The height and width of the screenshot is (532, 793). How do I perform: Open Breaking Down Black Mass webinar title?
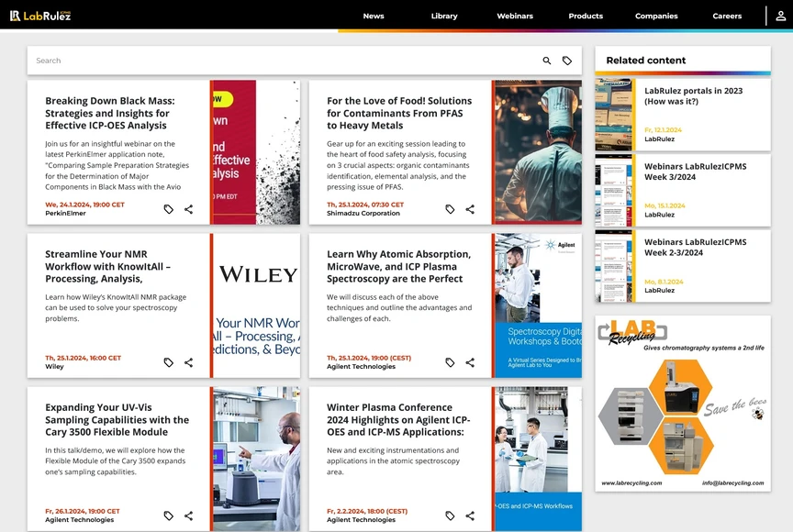click(x=110, y=113)
